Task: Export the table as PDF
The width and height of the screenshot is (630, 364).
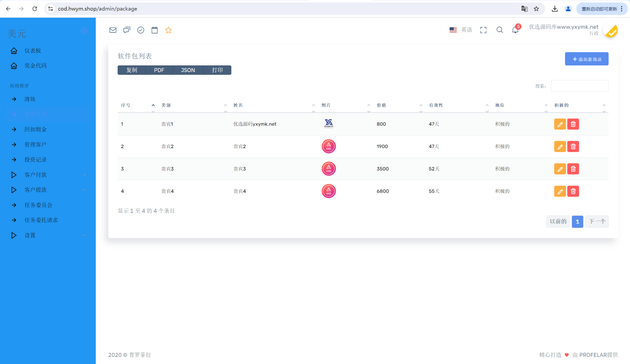Action: coord(159,70)
